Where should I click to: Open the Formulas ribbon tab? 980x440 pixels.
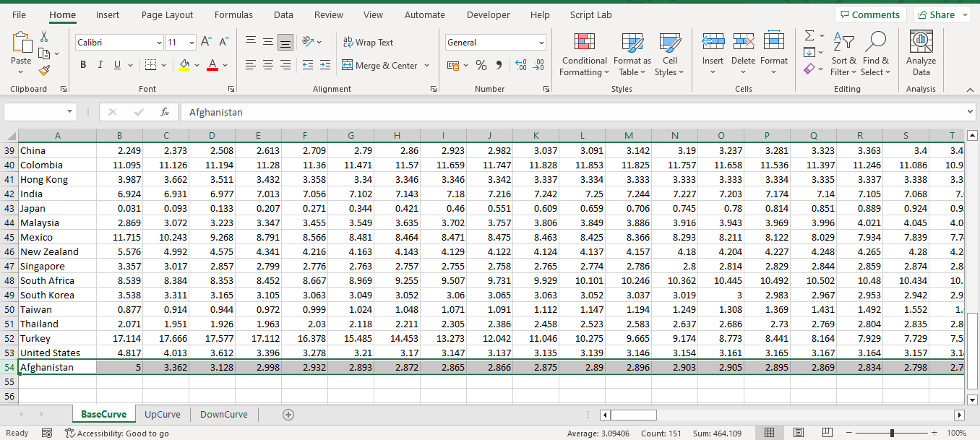[233, 14]
